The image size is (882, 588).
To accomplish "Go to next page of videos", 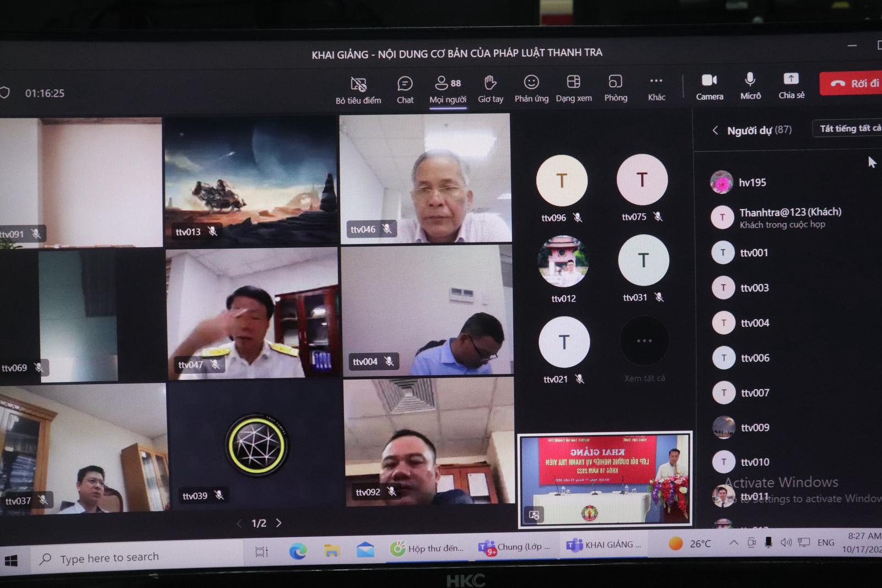I will click(279, 523).
